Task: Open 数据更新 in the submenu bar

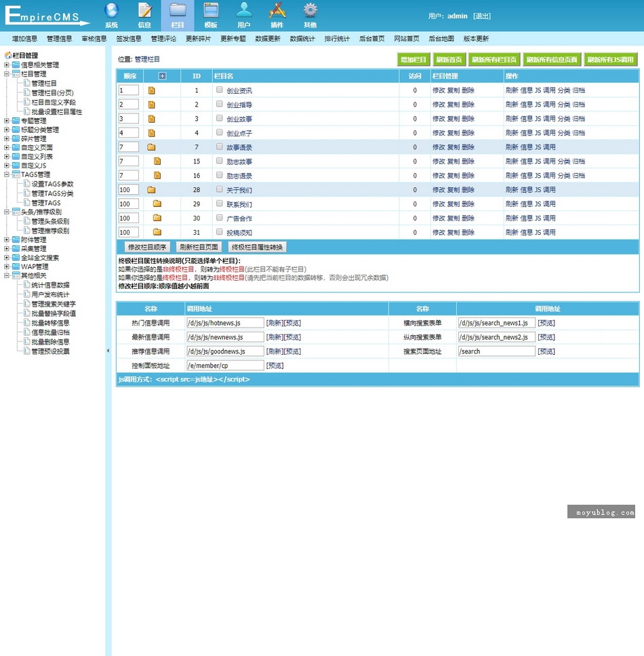Action: [268, 39]
